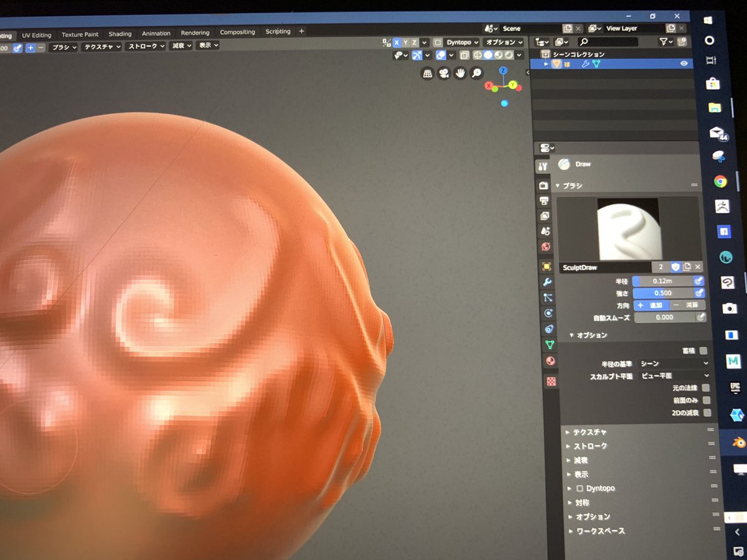Switch to camera view in viewport
The height and width of the screenshot is (560, 747).
444,73
